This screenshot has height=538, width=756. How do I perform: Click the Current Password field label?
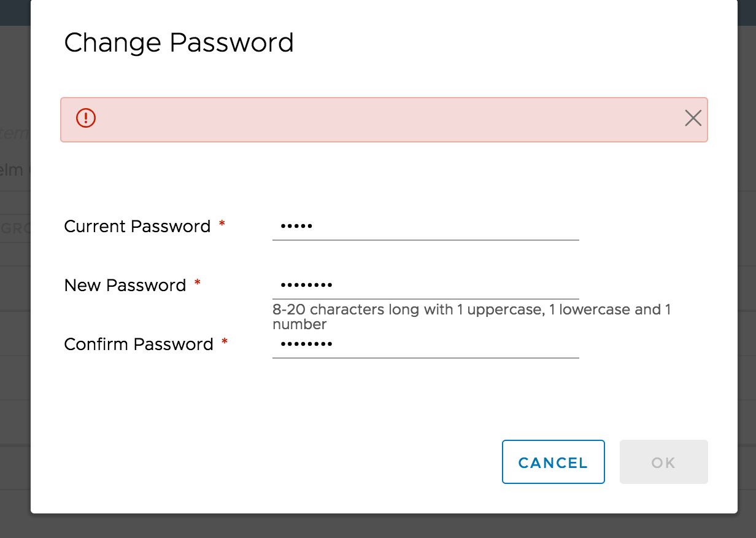tap(137, 226)
